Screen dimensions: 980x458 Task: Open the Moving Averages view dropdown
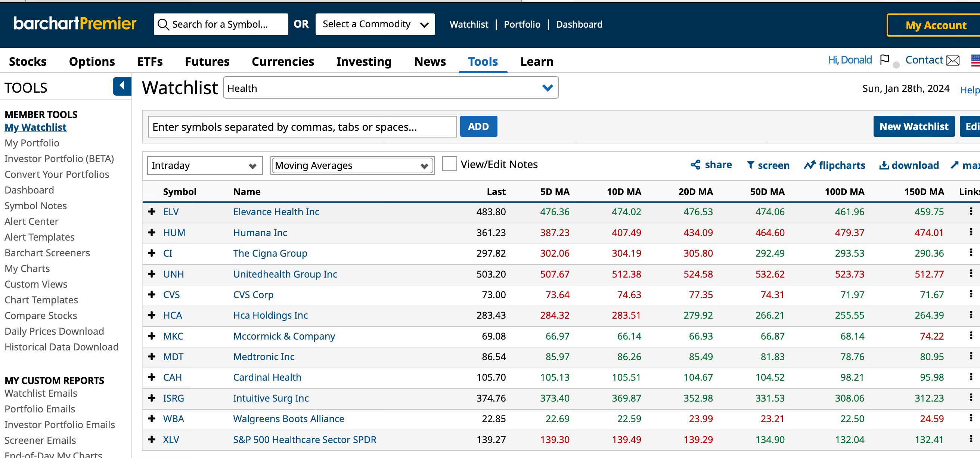click(x=352, y=165)
